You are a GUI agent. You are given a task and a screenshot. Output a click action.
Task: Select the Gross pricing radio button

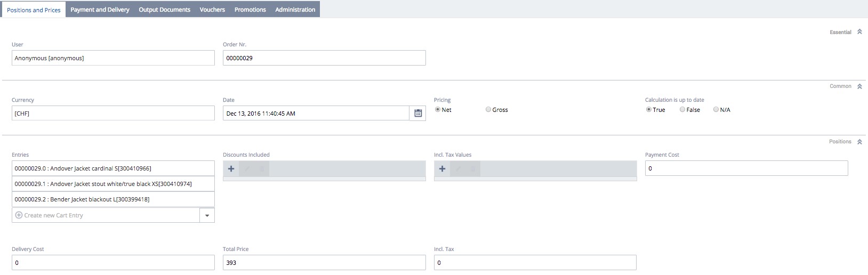(488, 109)
